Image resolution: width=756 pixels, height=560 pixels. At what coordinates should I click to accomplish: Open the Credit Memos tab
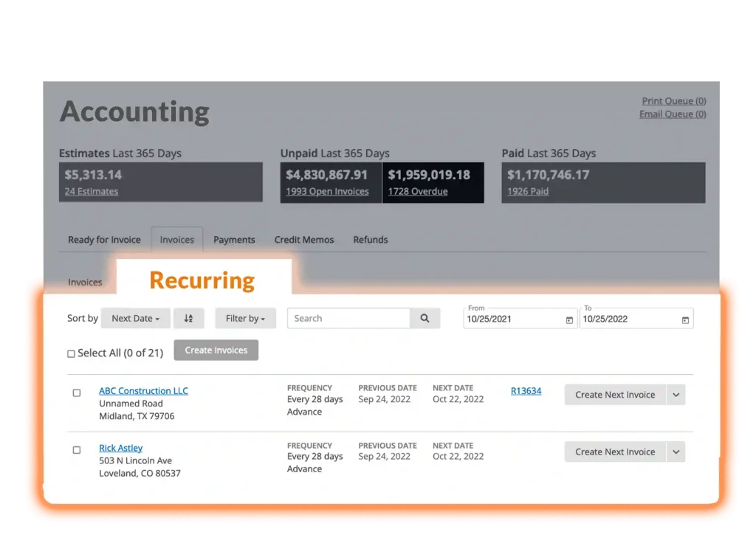point(304,240)
